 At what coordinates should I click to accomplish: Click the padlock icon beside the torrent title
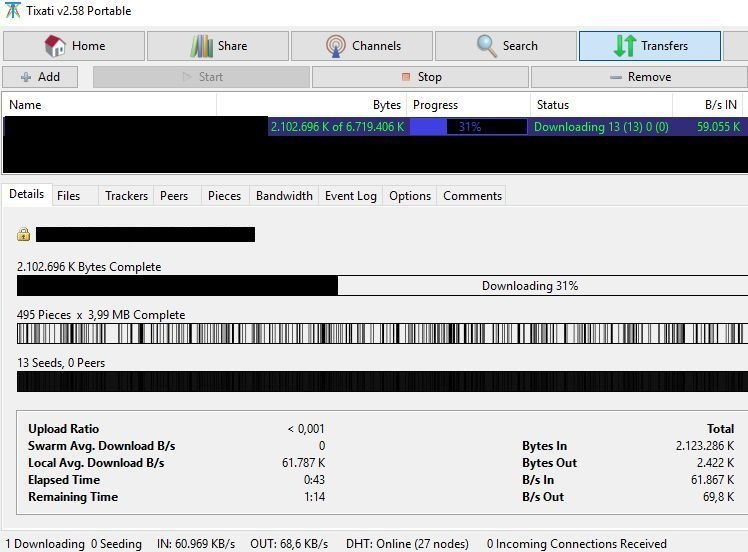pyautogui.click(x=23, y=234)
